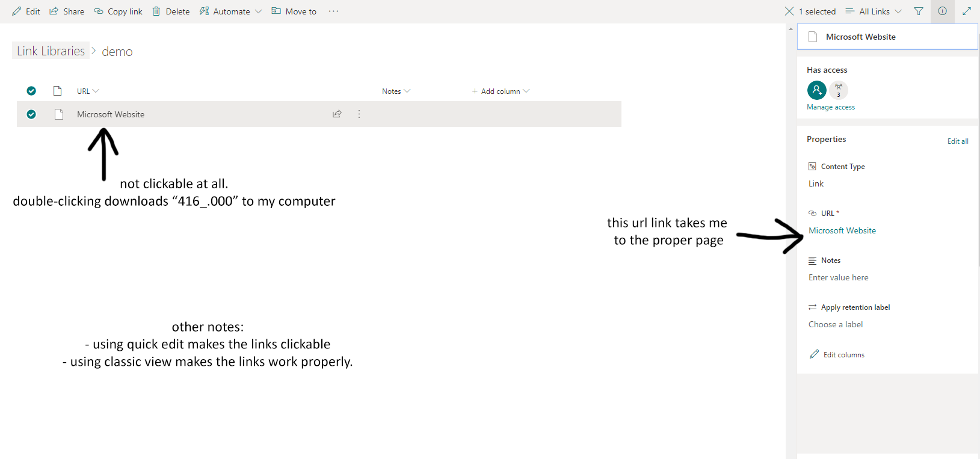The width and height of the screenshot is (980, 459).
Task: Click the document icon in details header
Action: pos(813,37)
